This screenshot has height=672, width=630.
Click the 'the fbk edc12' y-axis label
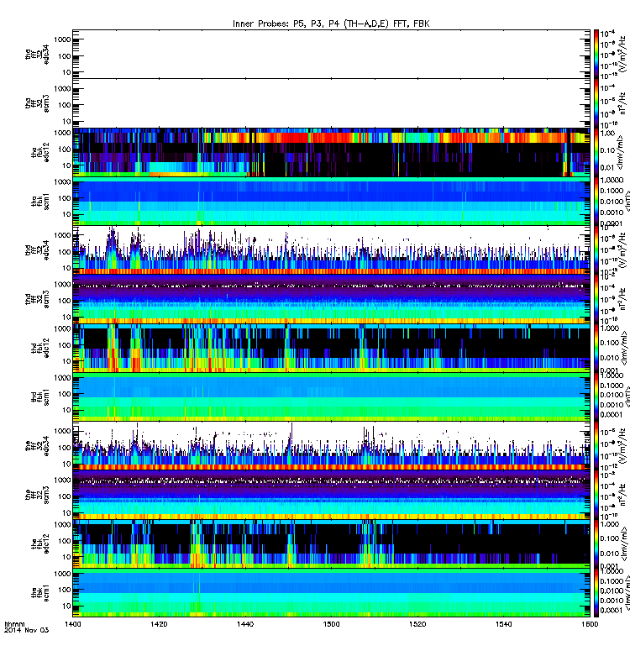click(40, 543)
